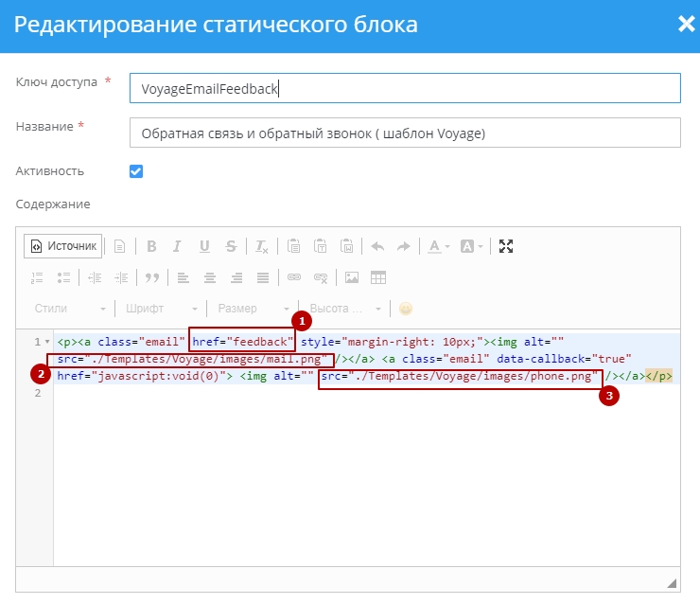The height and width of the screenshot is (604, 700).
Task: Close the dialog with X button
Action: pyautogui.click(x=686, y=25)
